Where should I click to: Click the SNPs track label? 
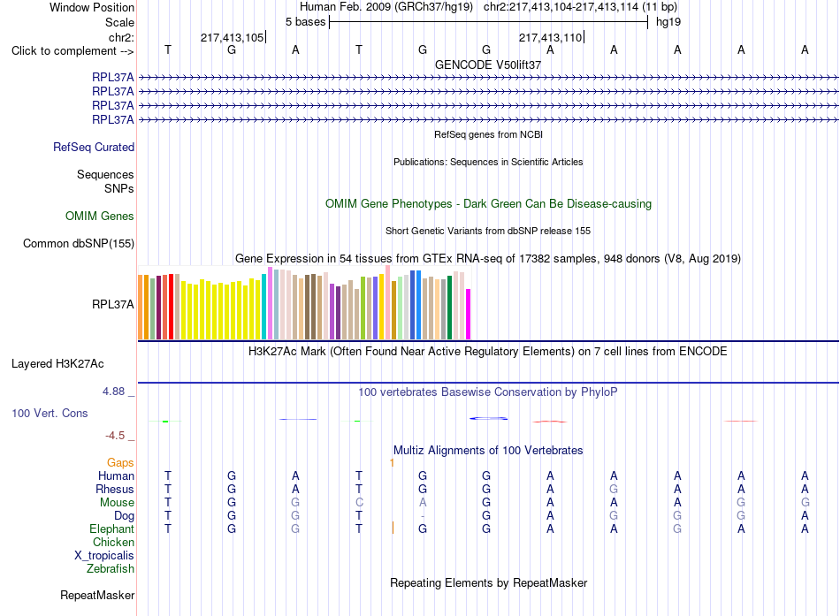click(x=119, y=188)
